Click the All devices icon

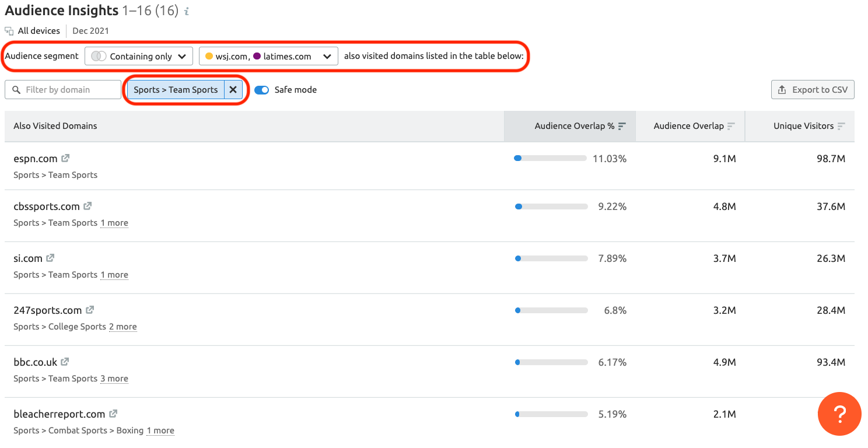point(9,31)
